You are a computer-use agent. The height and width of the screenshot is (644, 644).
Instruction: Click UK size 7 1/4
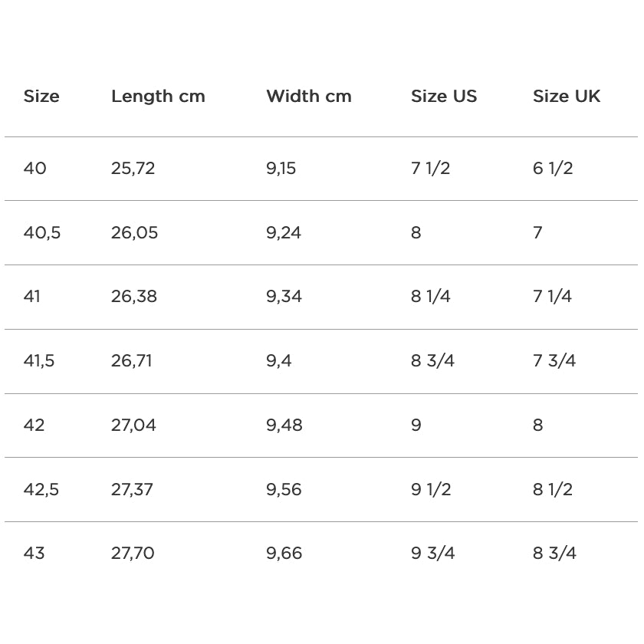coord(552,297)
